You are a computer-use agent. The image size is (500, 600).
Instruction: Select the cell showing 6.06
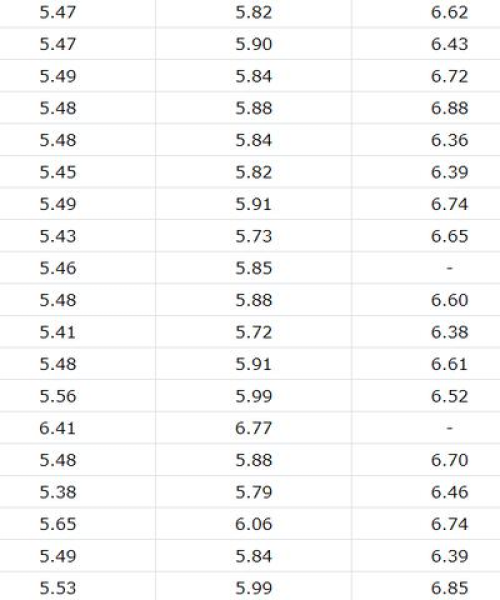[253, 524]
